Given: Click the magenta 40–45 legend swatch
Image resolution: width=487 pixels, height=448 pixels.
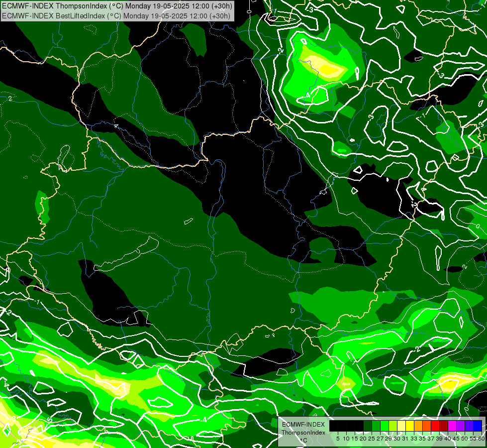Looking at the screenshot, I should coord(452,426).
